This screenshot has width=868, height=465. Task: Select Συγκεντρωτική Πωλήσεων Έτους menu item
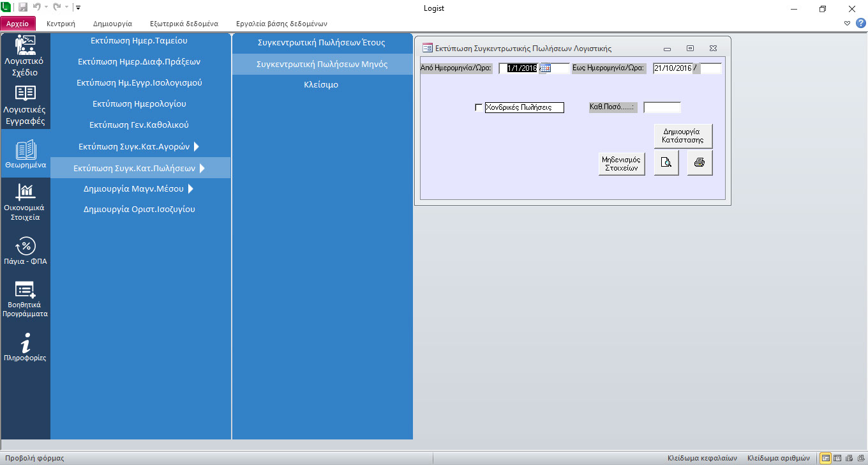tap(322, 43)
